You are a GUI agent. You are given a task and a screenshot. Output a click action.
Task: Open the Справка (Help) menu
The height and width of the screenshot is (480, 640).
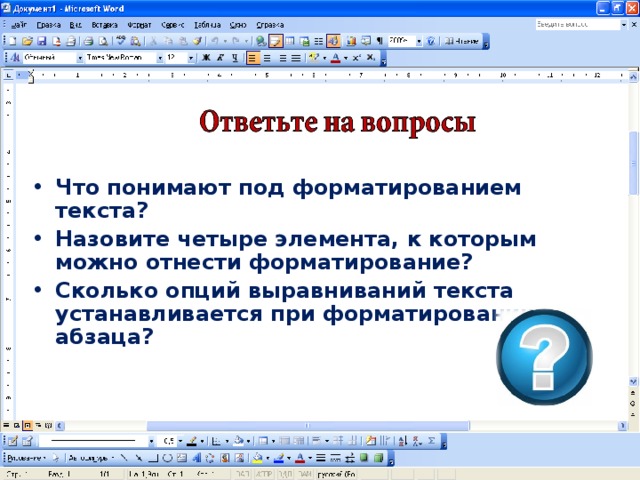click(x=270, y=25)
